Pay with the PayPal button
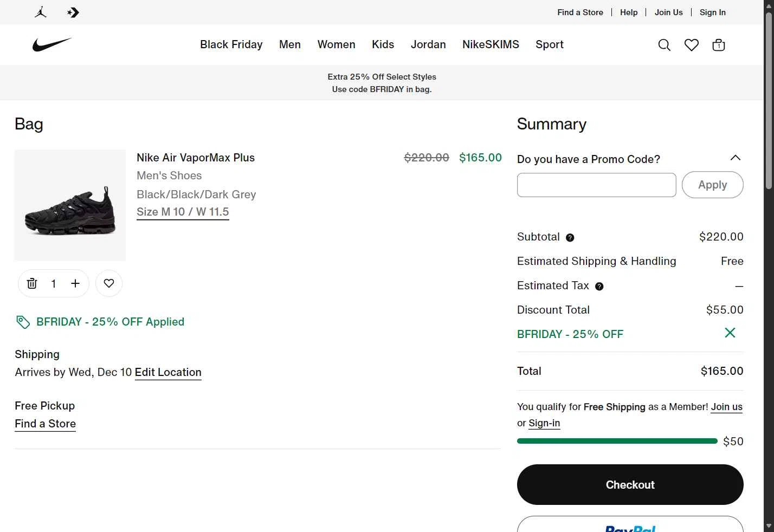Image resolution: width=774 pixels, height=532 pixels. (x=630, y=524)
